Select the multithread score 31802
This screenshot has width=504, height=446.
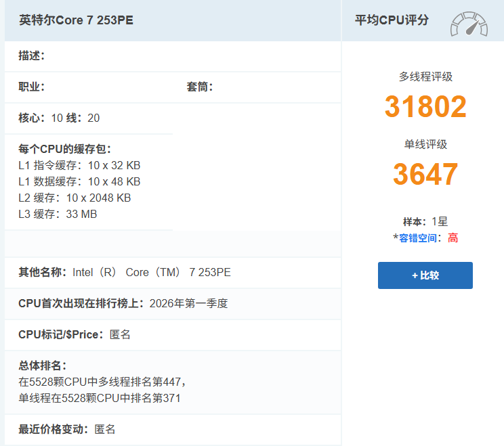point(425,107)
